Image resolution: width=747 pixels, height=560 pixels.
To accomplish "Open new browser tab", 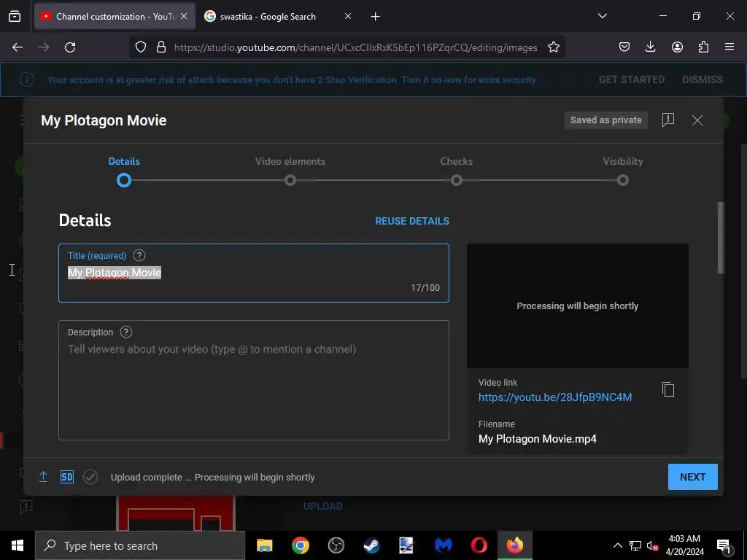I will click(x=376, y=17).
